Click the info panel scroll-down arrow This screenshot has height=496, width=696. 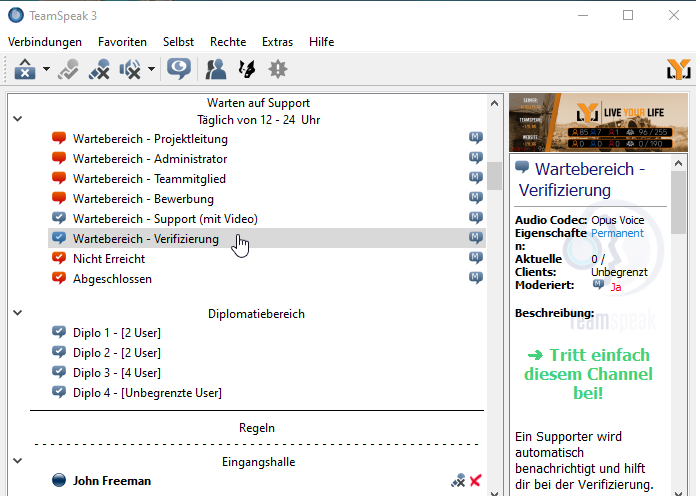678,492
